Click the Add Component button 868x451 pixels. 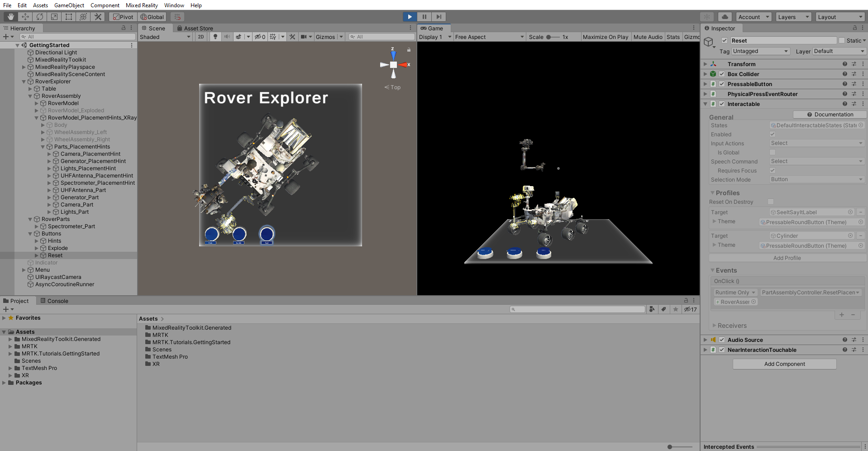point(784,364)
